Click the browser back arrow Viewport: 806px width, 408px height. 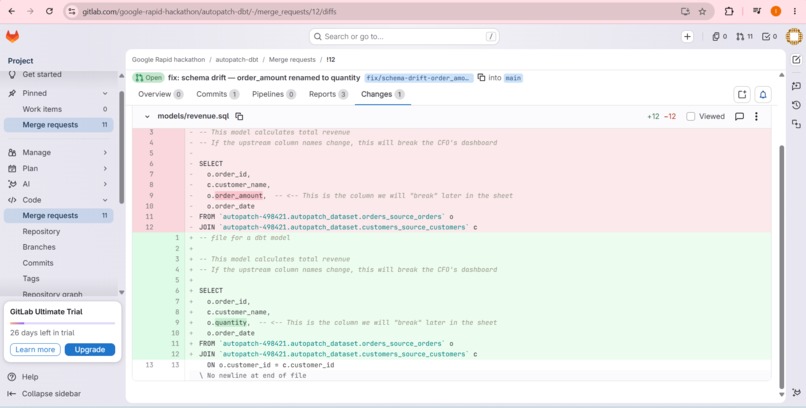12,11
